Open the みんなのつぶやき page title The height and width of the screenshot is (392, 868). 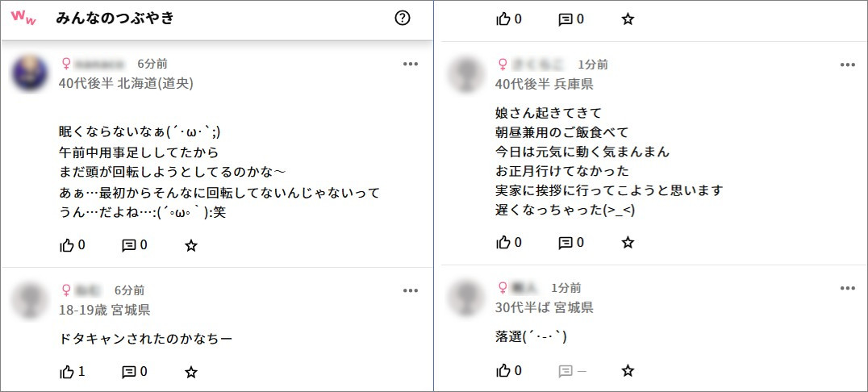click(x=115, y=19)
